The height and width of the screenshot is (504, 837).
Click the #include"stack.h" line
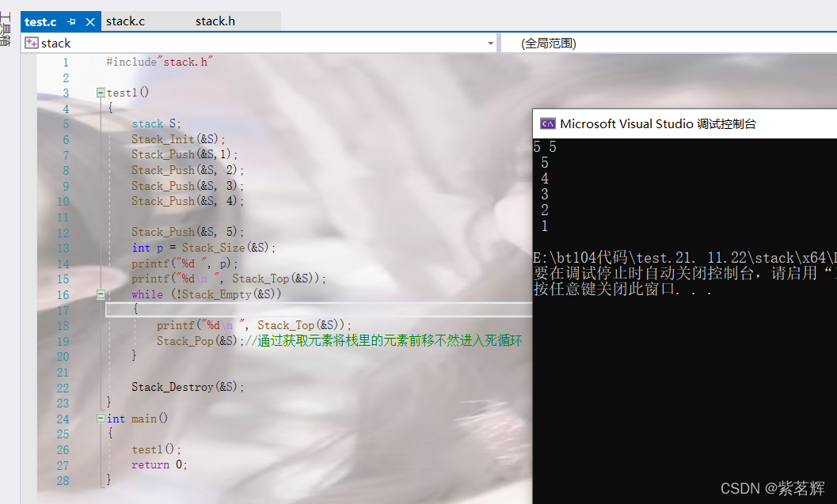pyautogui.click(x=160, y=62)
